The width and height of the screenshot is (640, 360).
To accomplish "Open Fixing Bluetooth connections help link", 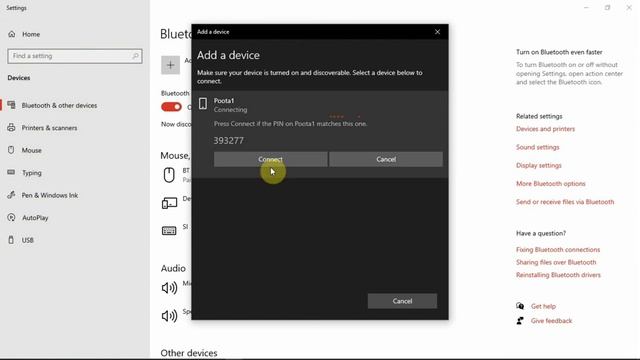I will pos(558,249).
